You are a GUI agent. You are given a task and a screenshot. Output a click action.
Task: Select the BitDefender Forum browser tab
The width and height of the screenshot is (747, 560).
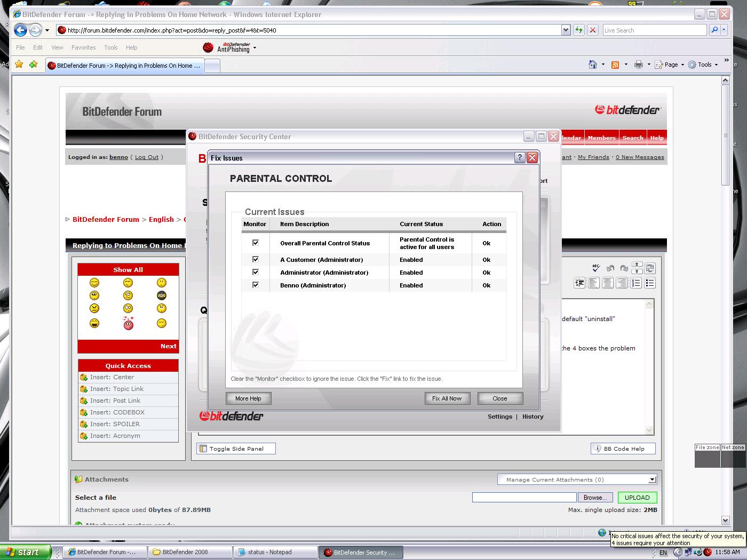[x=124, y=66]
